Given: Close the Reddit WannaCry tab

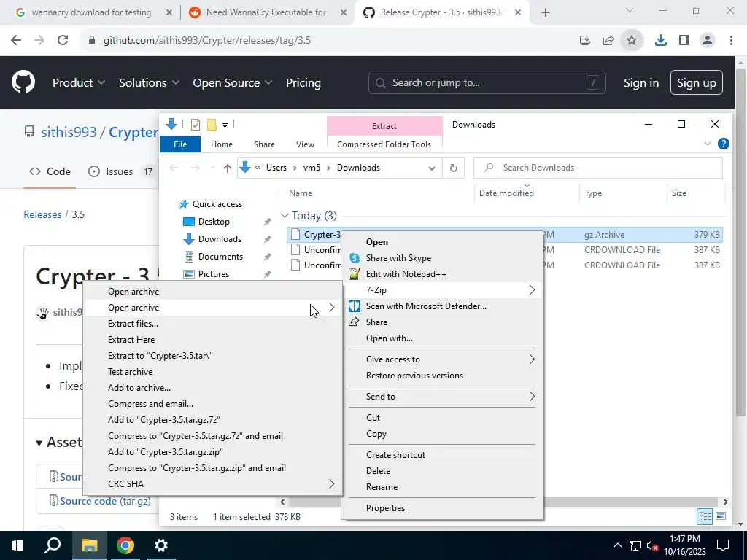Looking at the screenshot, I should click(344, 13).
